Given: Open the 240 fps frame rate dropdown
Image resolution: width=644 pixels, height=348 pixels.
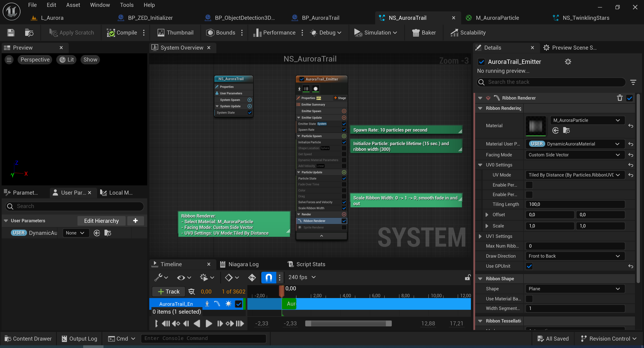Looking at the screenshot, I should (302, 277).
